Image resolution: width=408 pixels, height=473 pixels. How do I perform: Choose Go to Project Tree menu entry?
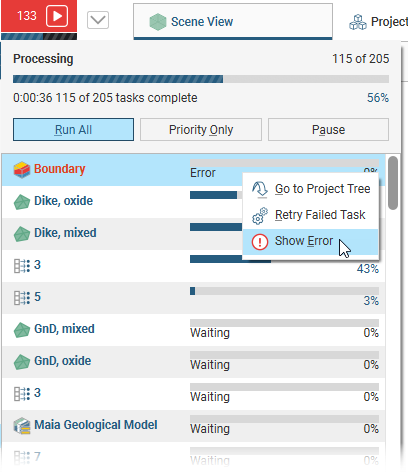tap(310, 189)
